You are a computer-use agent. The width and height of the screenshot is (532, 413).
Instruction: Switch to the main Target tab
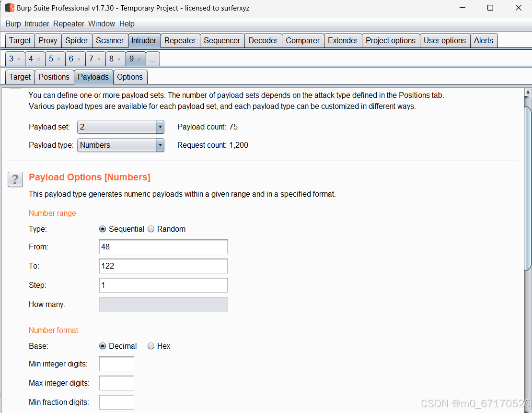(x=20, y=40)
